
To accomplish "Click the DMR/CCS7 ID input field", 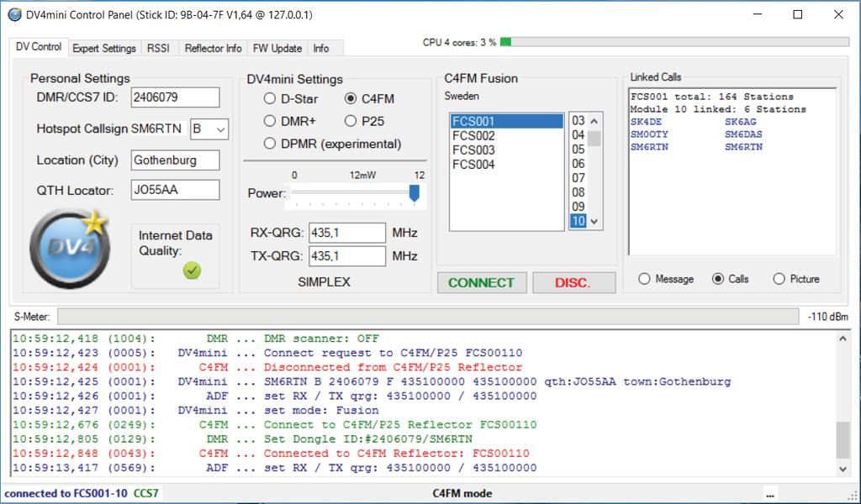I will [x=175, y=97].
